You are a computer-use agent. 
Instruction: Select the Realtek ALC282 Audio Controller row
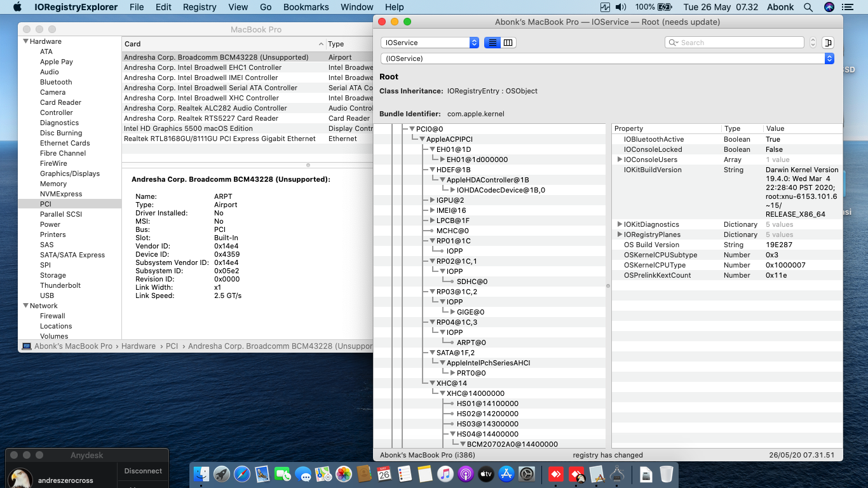(x=205, y=108)
